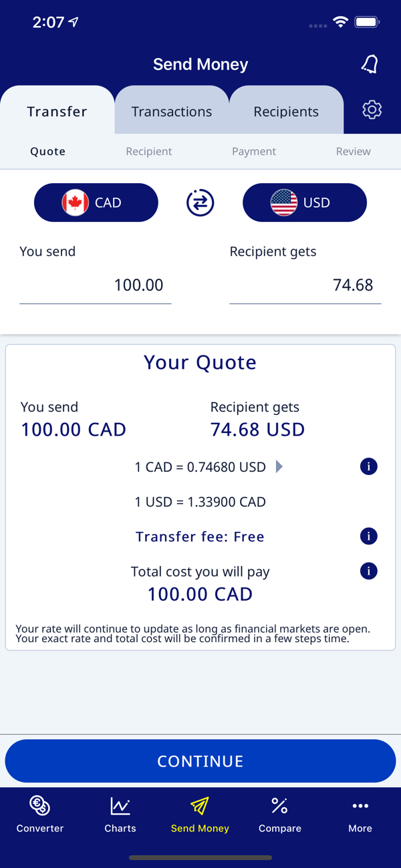Choose receiving currency USD selector

(x=305, y=202)
